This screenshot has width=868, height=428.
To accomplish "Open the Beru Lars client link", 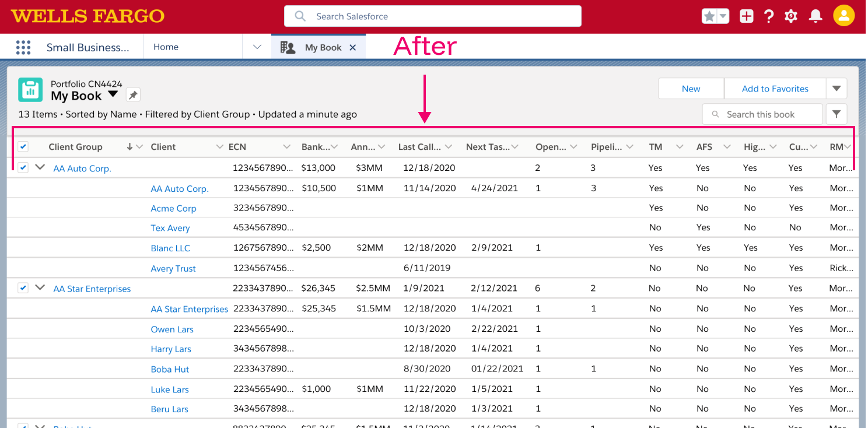I will click(169, 409).
